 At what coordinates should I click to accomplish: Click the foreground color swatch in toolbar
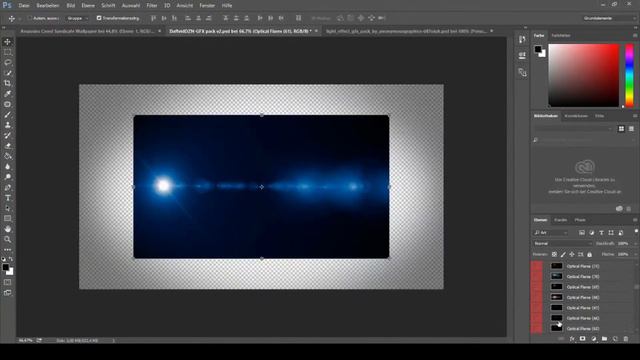click(x=5, y=267)
